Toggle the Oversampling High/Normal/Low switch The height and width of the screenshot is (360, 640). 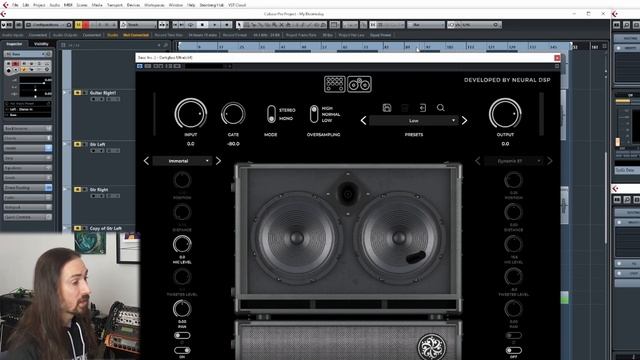click(x=314, y=114)
